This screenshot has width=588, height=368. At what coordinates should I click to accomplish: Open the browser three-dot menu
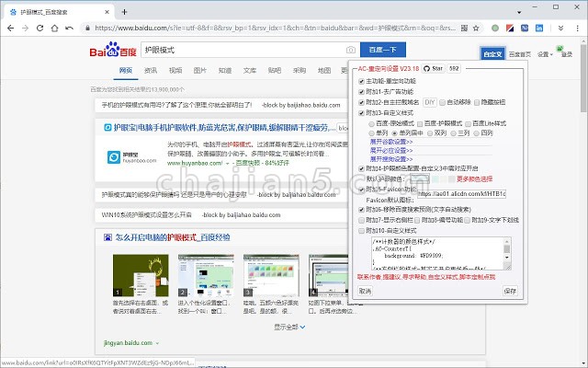coord(578,29)
